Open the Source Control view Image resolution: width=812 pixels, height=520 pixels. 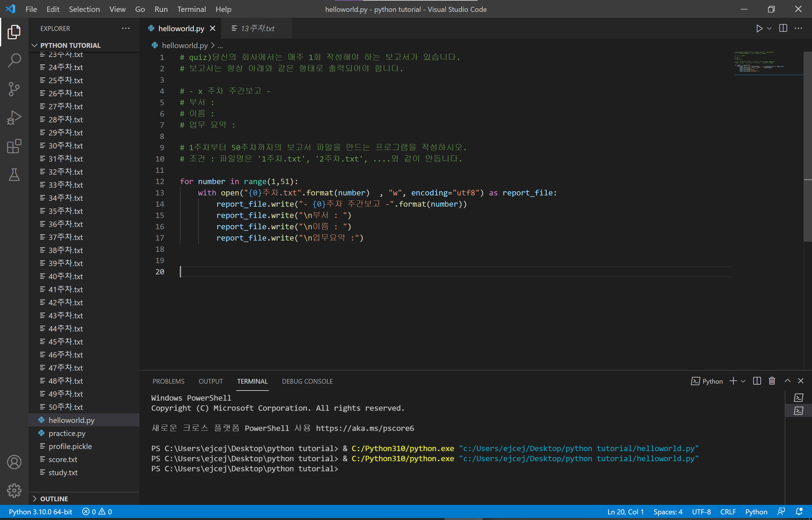tap(14, 89)
